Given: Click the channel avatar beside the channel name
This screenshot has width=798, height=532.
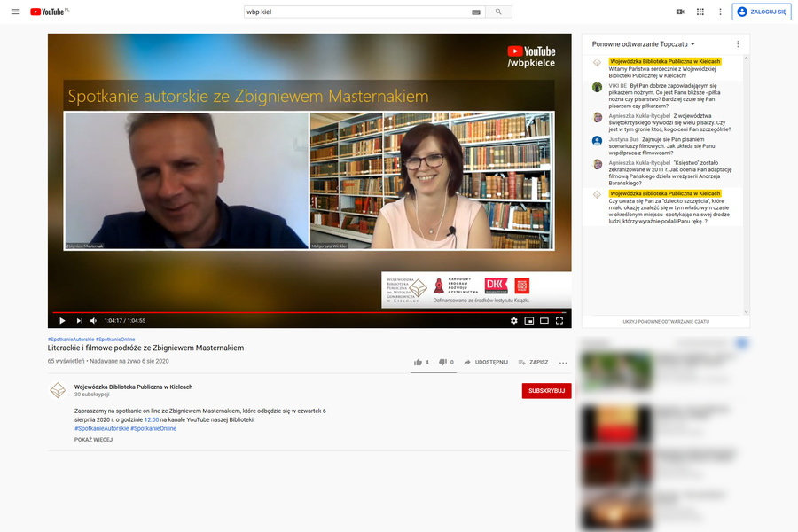Looking at the screenshot, I should point(58,390).
